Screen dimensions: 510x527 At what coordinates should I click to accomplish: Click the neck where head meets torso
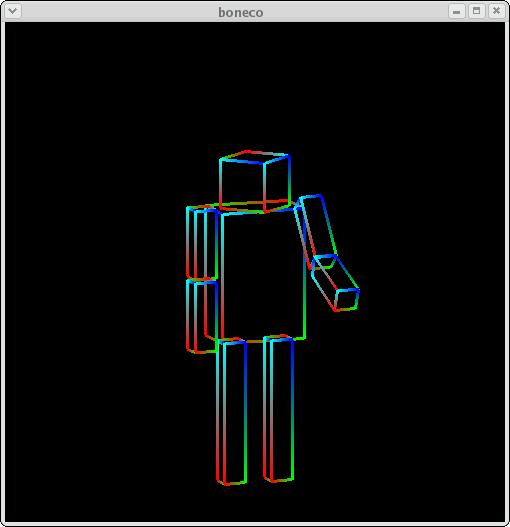tap(254, 206)
